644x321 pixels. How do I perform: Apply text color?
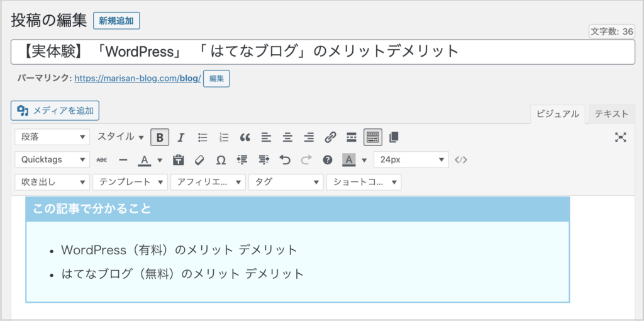pyautogui.click(x=144, y=160)
